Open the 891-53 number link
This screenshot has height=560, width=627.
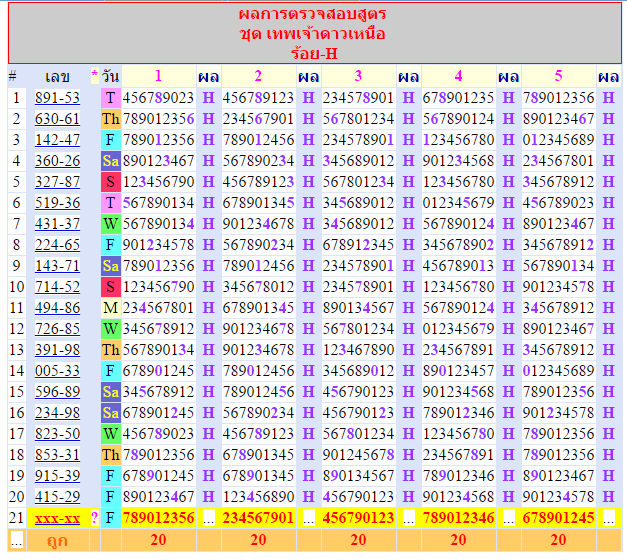[x=57, y=98]
